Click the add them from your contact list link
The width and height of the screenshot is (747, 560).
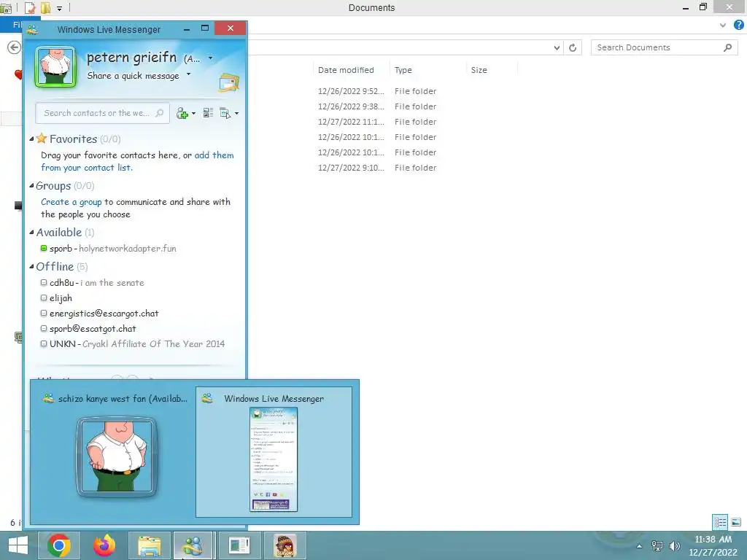(x=137, y=161)
